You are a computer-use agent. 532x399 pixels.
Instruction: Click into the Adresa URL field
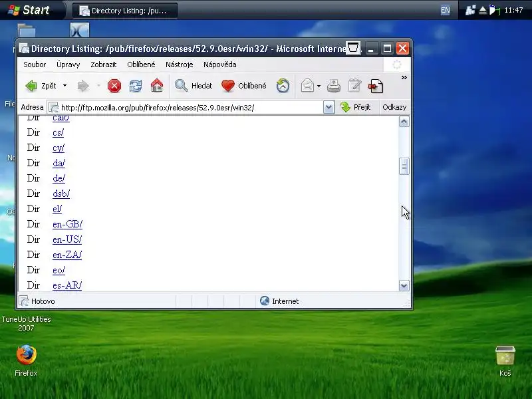(x=192, y=108)
